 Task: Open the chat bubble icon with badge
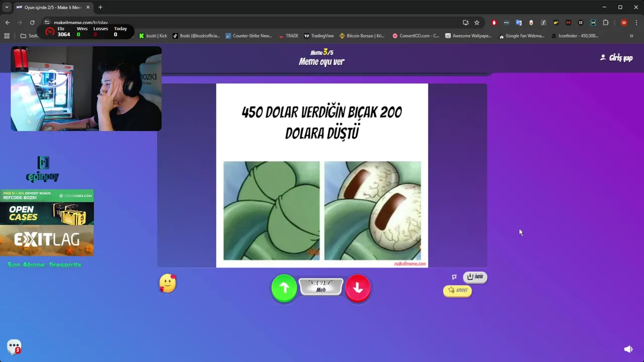14,346
